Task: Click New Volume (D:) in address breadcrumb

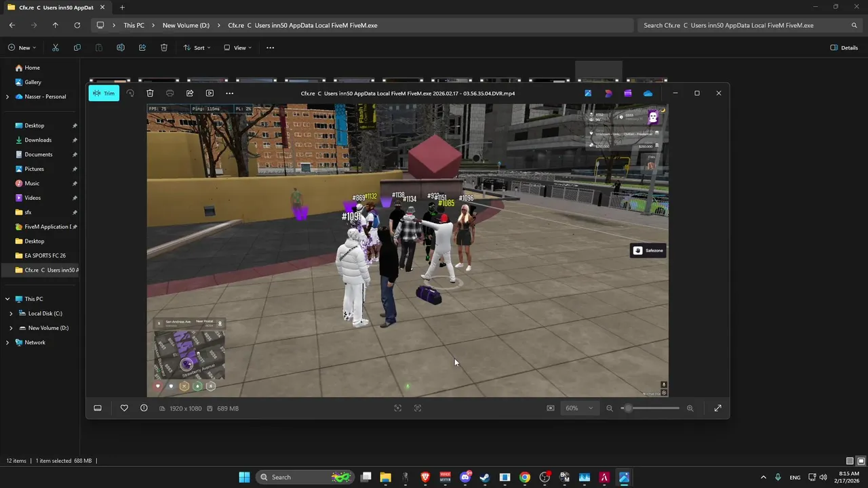Action: click(186, 25)
